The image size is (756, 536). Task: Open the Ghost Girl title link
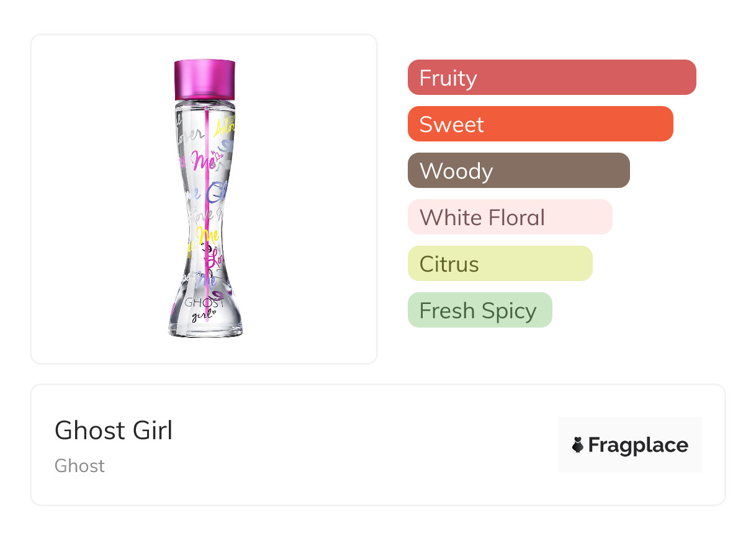tap(114, 431)
